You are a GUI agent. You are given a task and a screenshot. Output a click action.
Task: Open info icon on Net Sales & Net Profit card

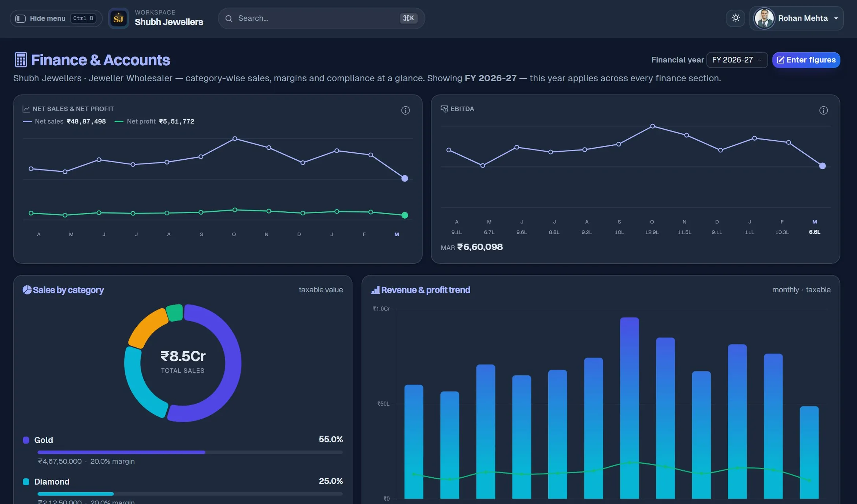click(x=405, y=110)
